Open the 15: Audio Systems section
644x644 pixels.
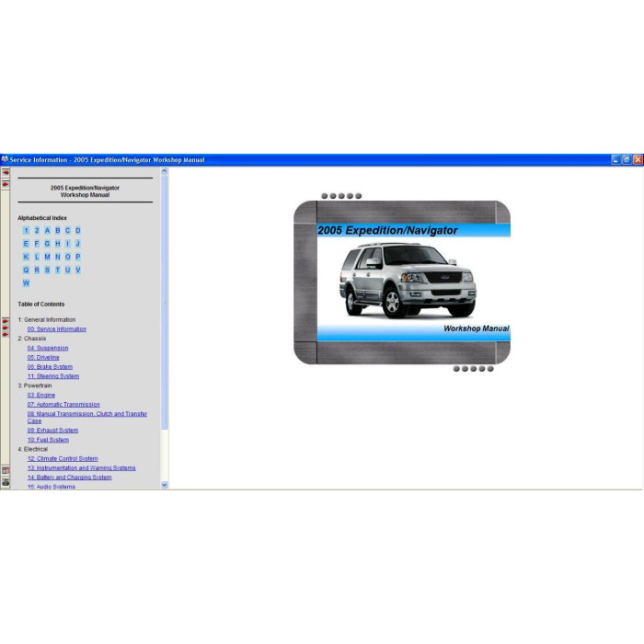pos(52,487)
